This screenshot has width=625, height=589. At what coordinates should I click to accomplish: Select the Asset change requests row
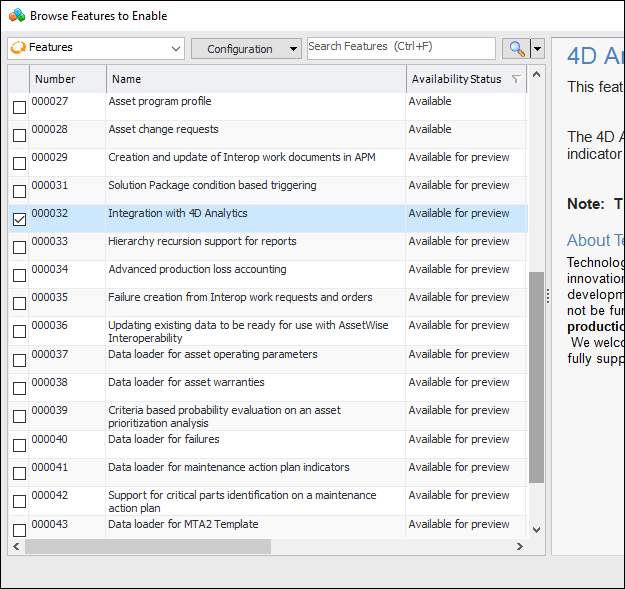pos(255,129)
